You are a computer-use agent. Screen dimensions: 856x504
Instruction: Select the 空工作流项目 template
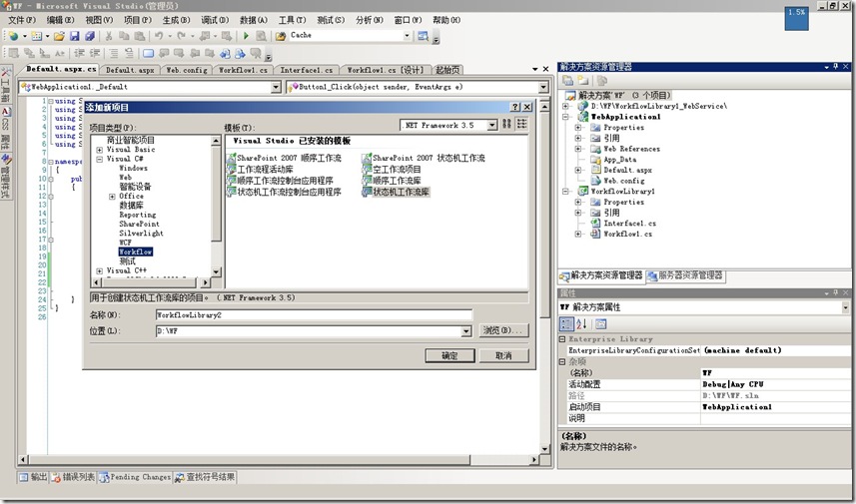coord(392,169)
